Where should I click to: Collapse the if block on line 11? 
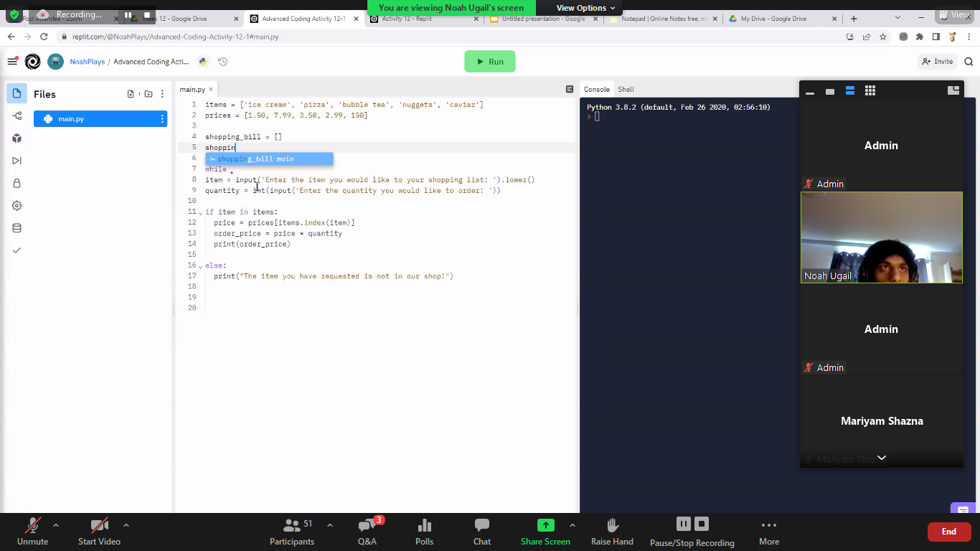click(x=200, y=213)
